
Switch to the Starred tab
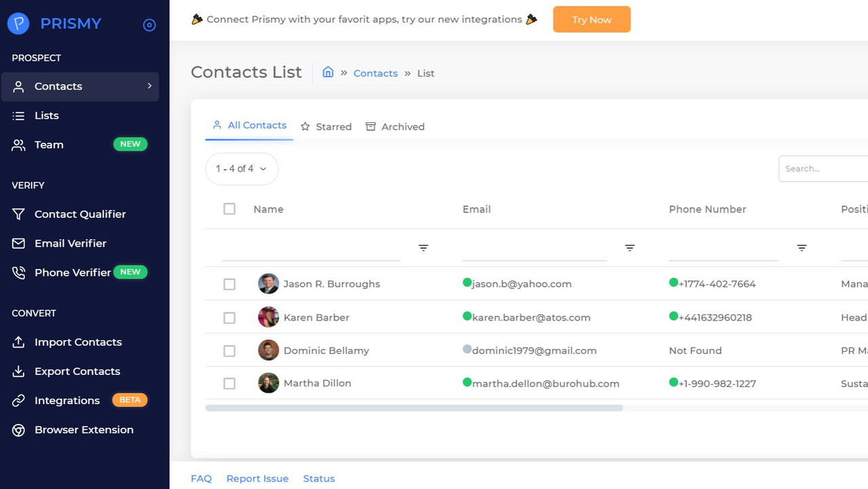326,127
